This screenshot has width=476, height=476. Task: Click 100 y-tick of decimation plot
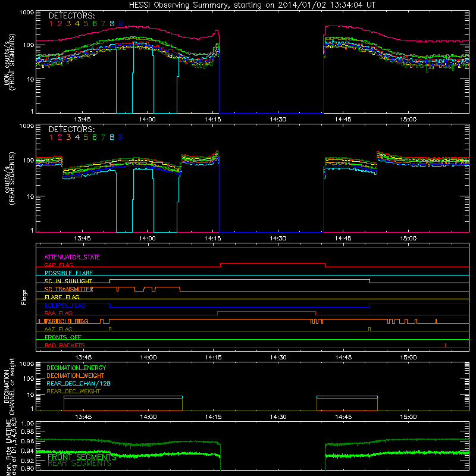click(x=29, y=378)
